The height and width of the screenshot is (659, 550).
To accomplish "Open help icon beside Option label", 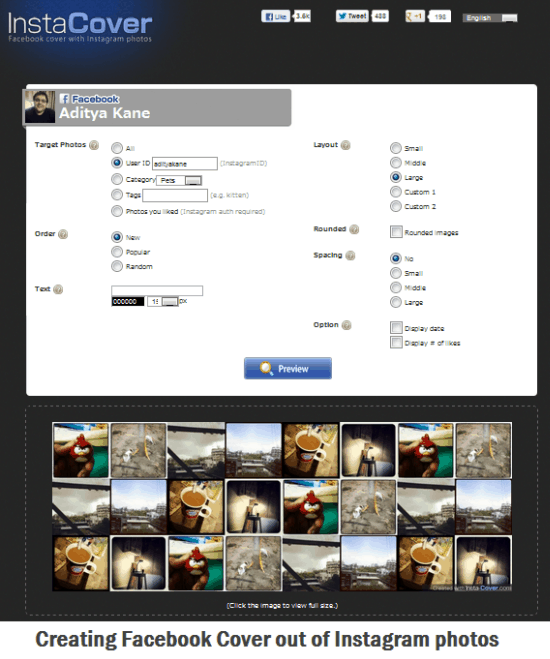I will tap(346, 325).
